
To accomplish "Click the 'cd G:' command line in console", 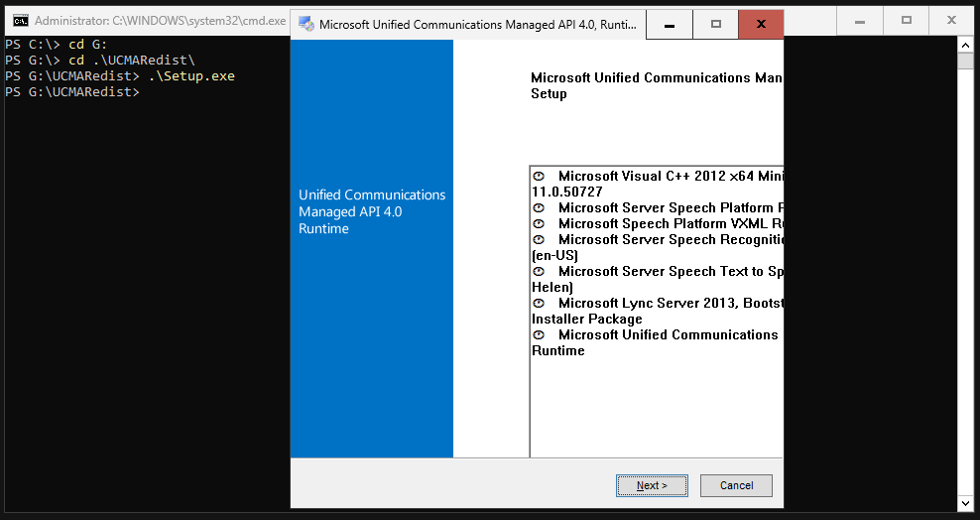I will tap(88, 45).
